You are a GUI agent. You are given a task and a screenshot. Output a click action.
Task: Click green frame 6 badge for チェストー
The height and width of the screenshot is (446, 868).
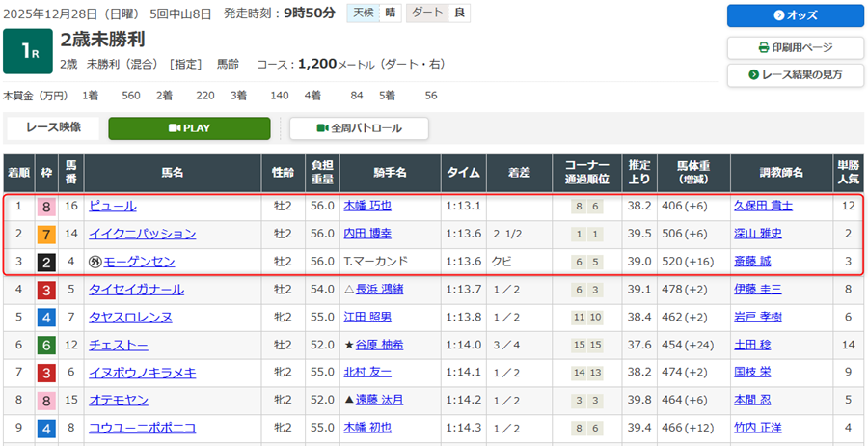tap(46, 346)
